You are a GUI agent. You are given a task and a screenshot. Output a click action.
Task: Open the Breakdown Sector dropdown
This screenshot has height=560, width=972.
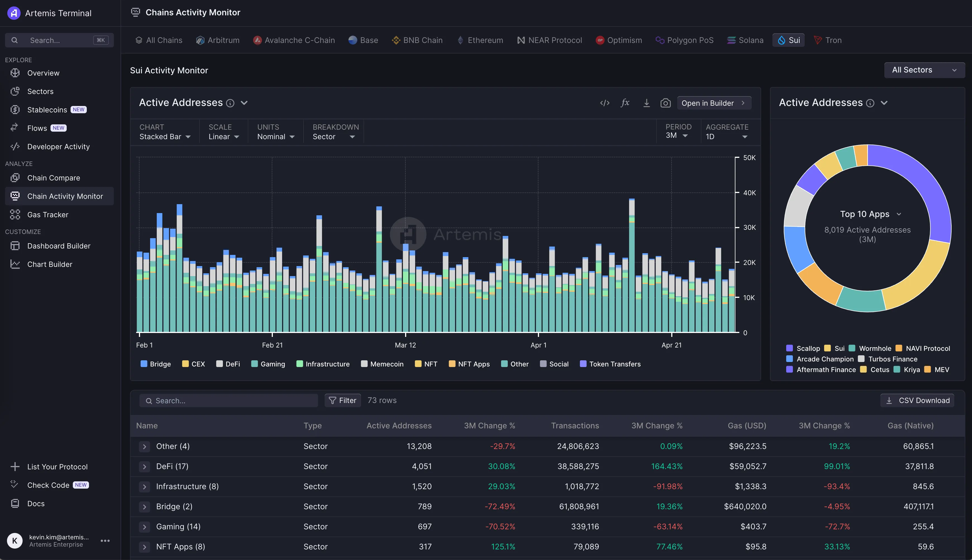pos(333,137)
